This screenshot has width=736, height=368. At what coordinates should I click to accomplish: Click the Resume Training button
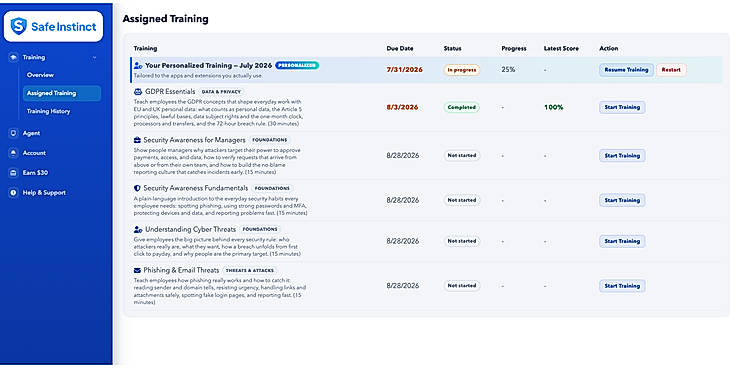coord(626,70)
